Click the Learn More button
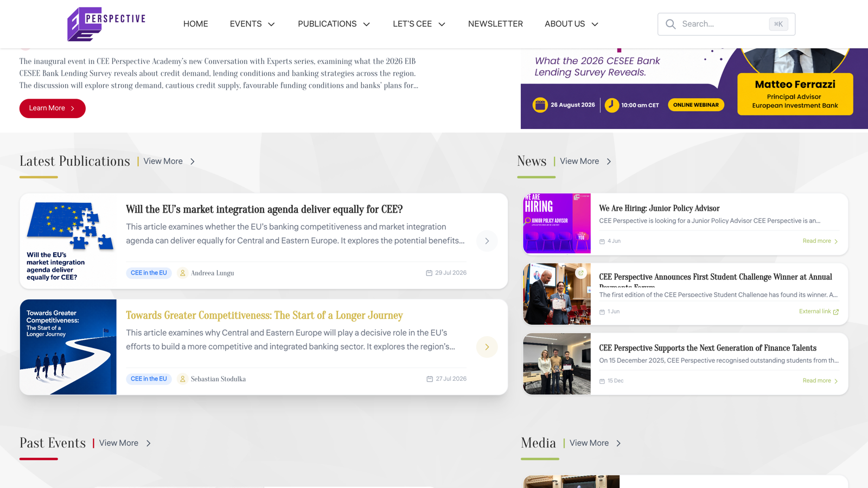This screenshot has height=488, width=868. 53,108
